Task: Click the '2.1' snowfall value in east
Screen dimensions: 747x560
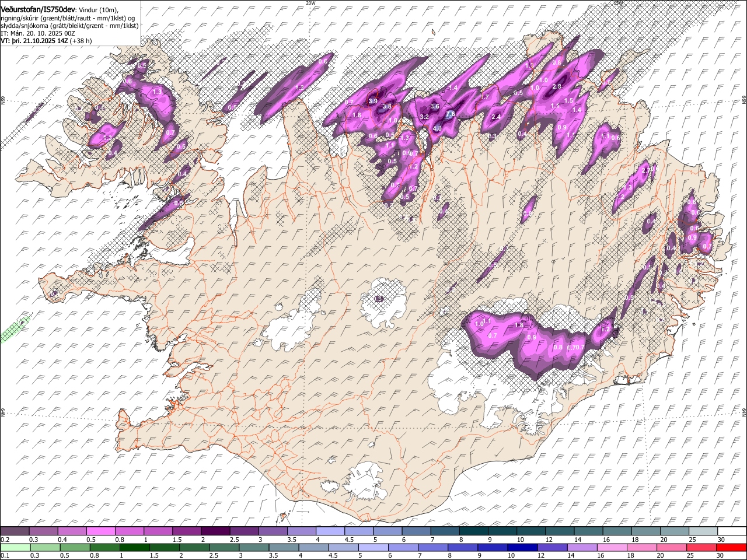Action: point(646,170)
